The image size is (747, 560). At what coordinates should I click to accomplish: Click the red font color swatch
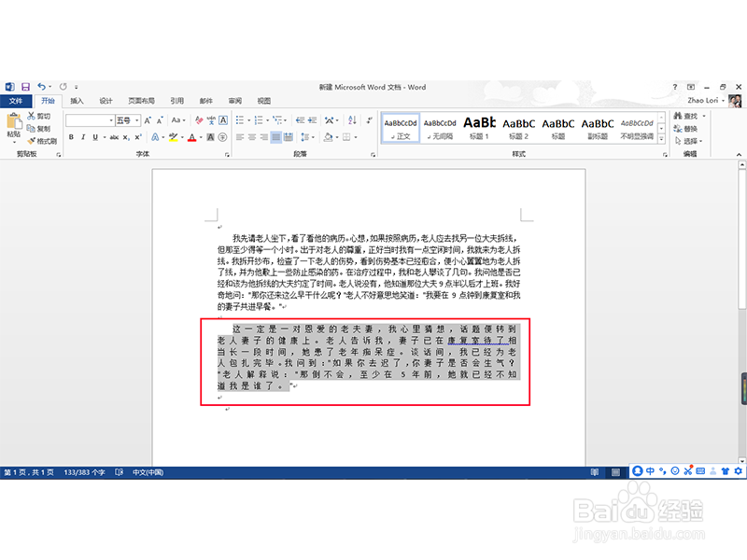tap(190, 140)
